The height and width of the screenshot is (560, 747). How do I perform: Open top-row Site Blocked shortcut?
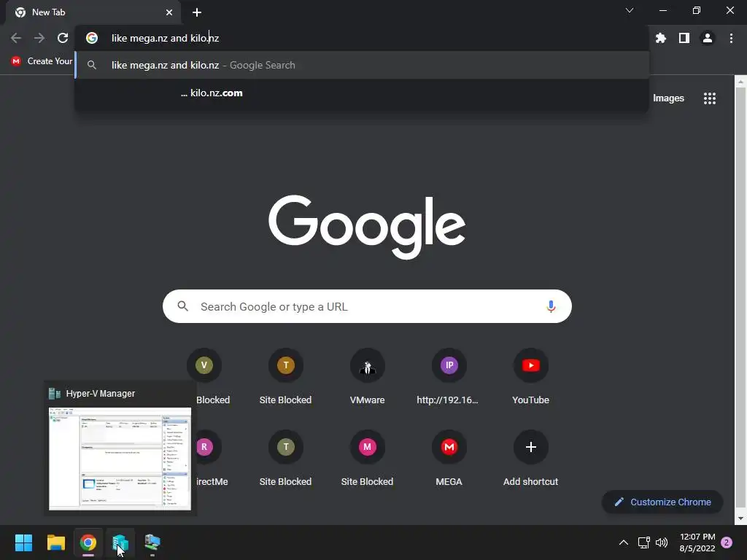285,376
